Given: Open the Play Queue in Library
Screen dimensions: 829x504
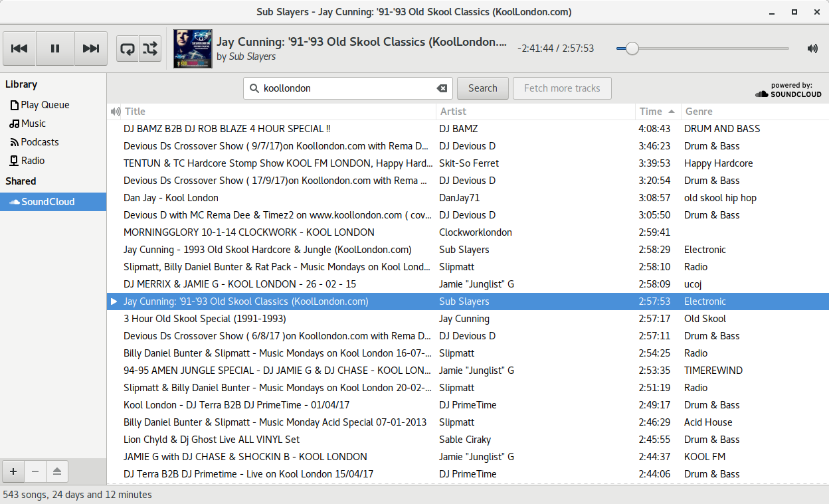Looking at the screenshot, I should point(45,105).
